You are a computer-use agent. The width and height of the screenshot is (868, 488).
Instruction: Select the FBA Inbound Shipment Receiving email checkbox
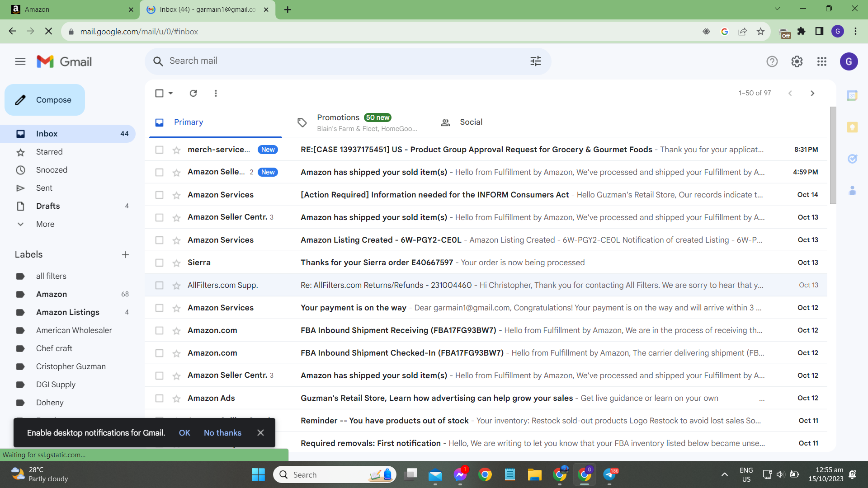pyautogui.click(x=159, y=330)
